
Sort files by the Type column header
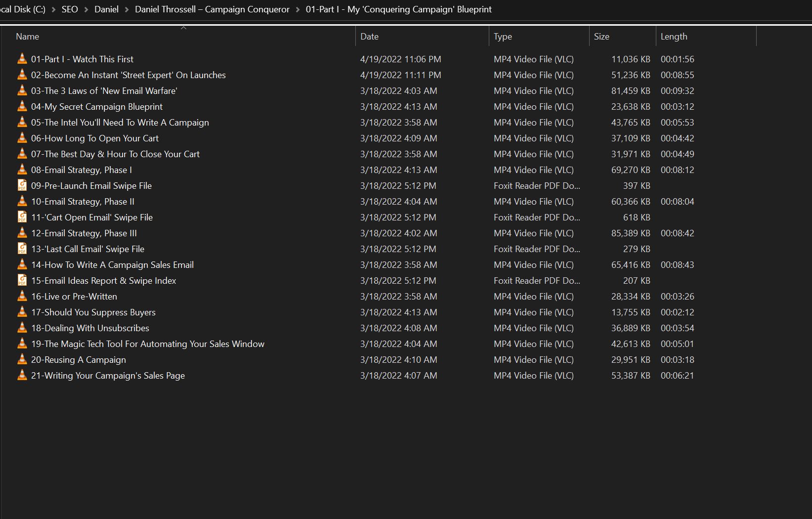pyautogui.click(x=539, y=37)
